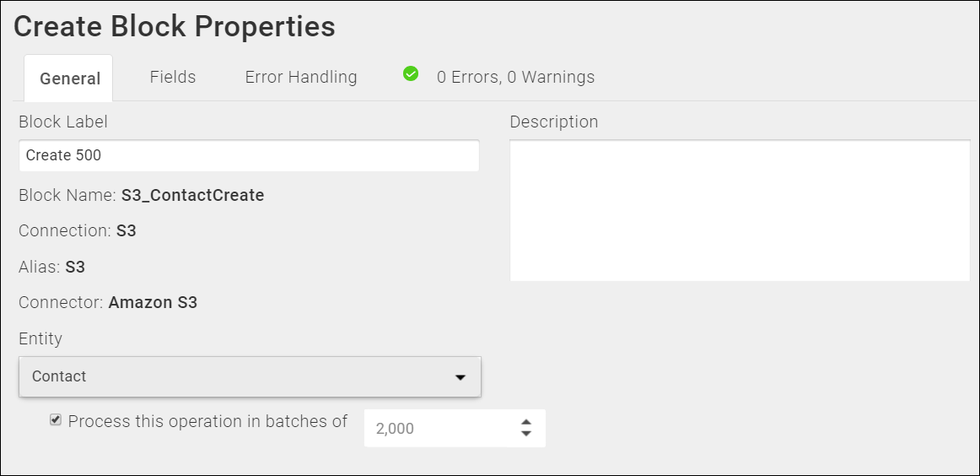
Task: Click the Connection S3 value
Action: (x=127, y=230)
